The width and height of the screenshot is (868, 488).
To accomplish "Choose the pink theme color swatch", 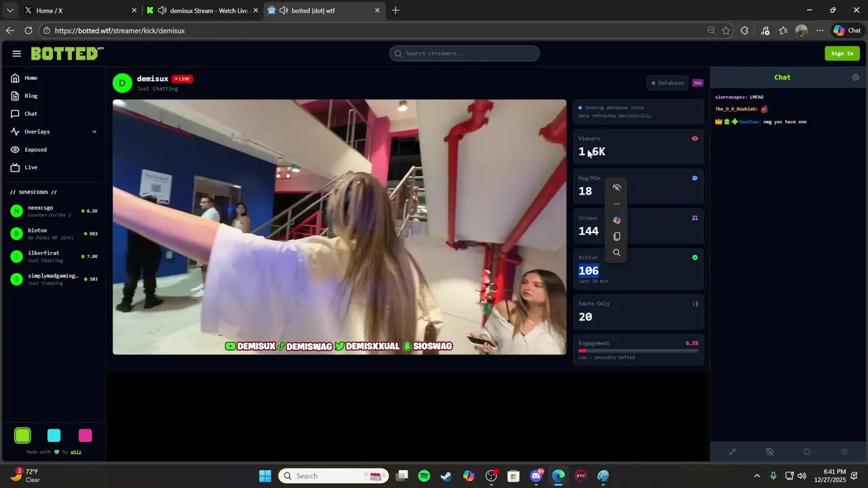I will (x=85, y=436).
